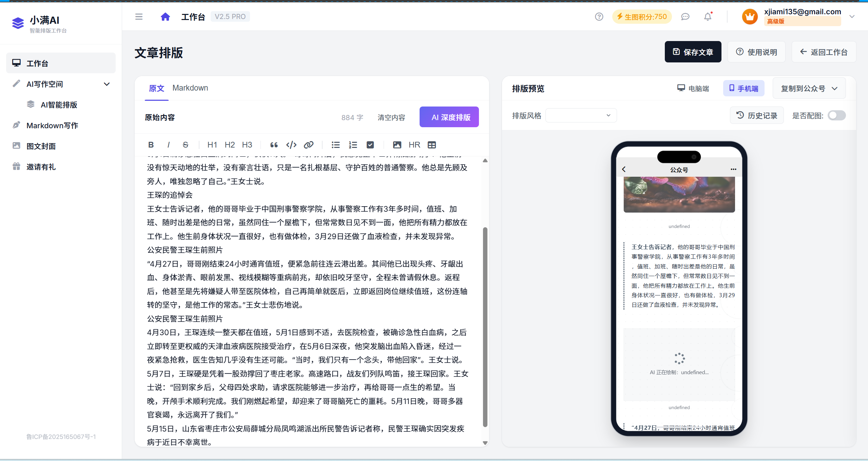Collapse the sidebar with hamburger icon

(139, 17)
